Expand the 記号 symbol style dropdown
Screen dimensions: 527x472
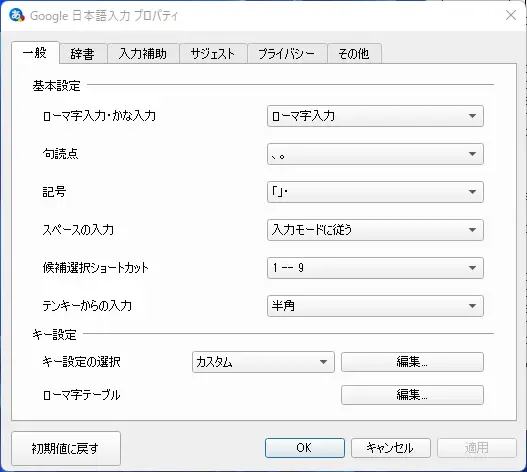pyautogui.click(x=375, y=192)
